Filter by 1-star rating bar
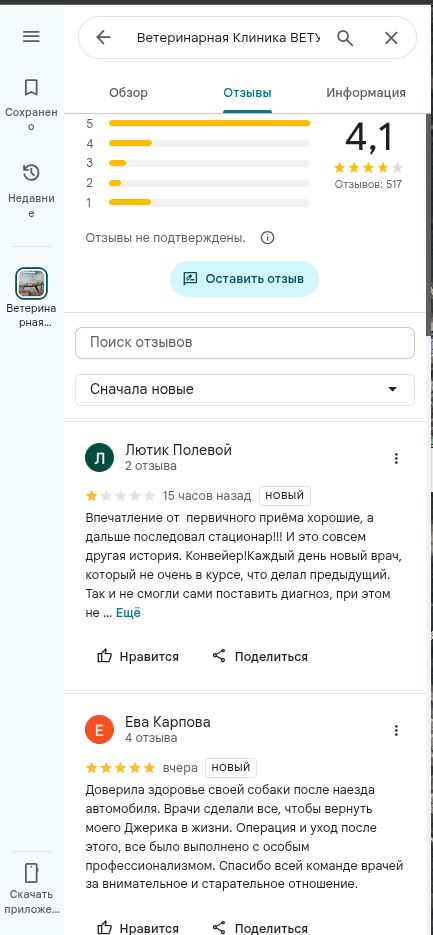Image resolution: width=433 pixels, height=935 pixels. pyautogui.click(x=209, y=202)
